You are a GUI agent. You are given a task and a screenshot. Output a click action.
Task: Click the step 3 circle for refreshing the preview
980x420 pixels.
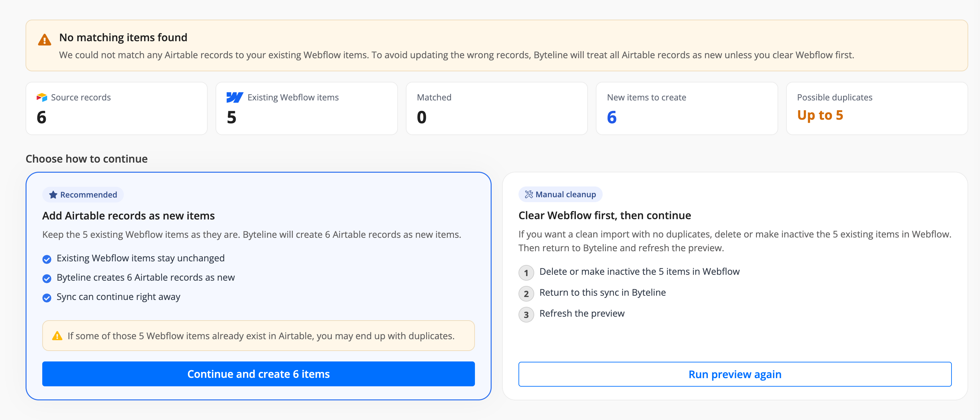(x=526, y=314)
